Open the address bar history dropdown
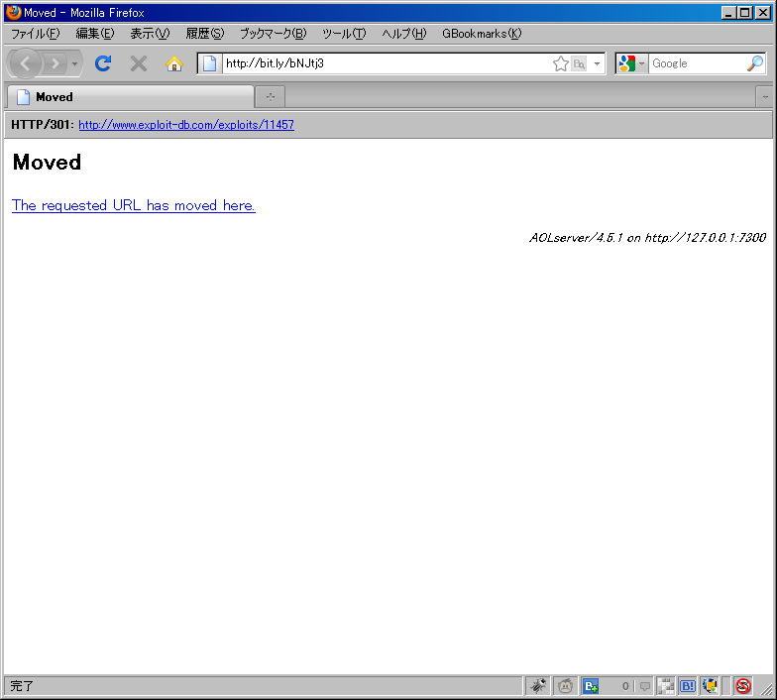The image size is (777, 700). [597, 63]
